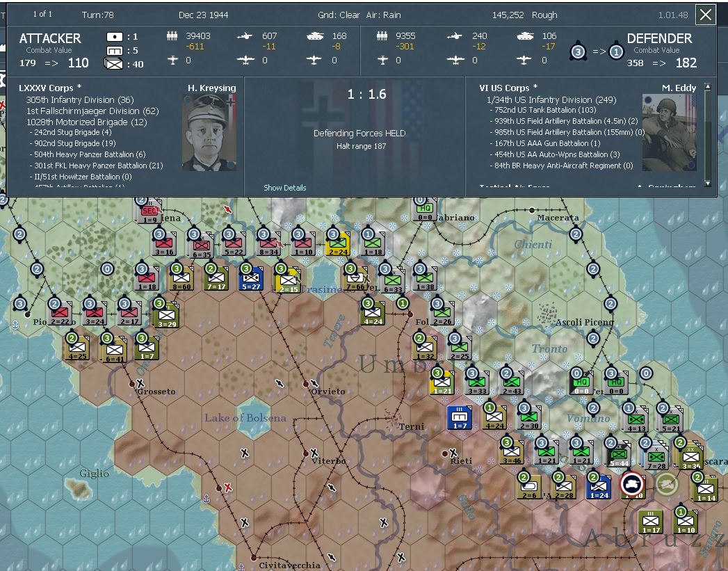This screenshot has width=728, height=571.
Task: Click the defender list scroll-up arrow
Action: coord(707,87)
